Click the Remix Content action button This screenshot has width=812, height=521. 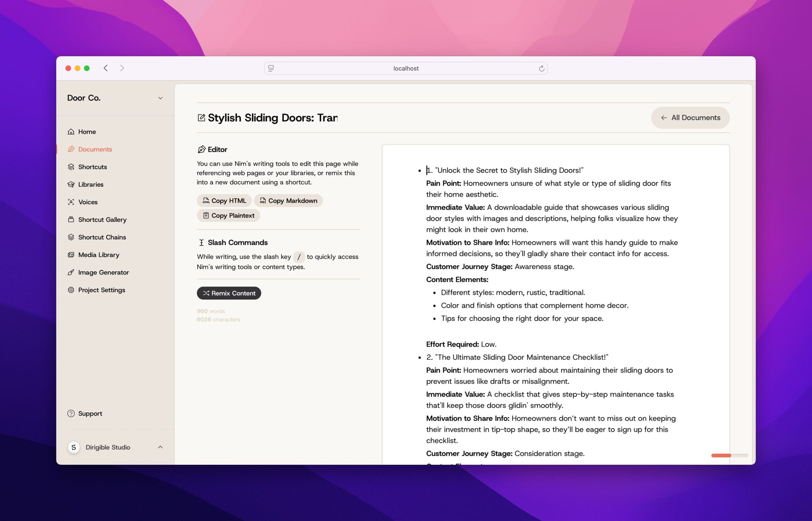[229, 293]
